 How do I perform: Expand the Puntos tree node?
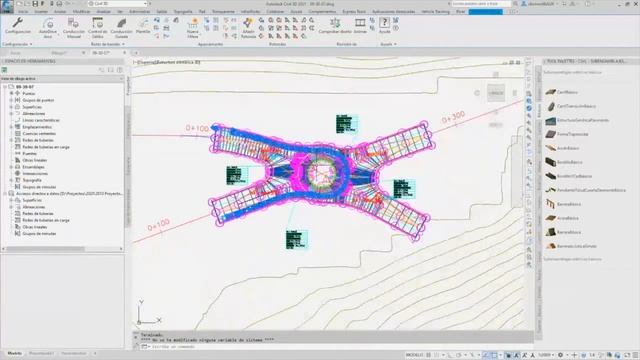pos(11,93)
